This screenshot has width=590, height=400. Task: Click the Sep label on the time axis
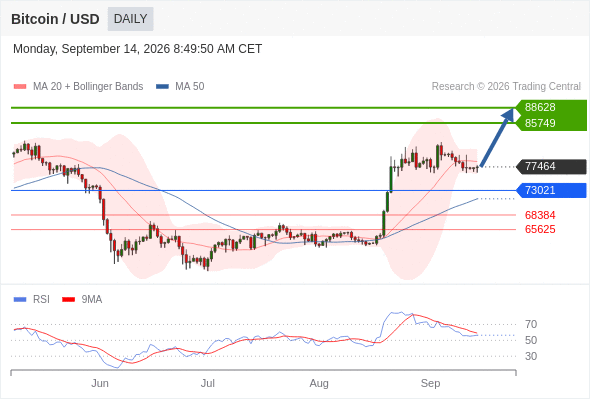pyautogui.click(x=430, y=383)
